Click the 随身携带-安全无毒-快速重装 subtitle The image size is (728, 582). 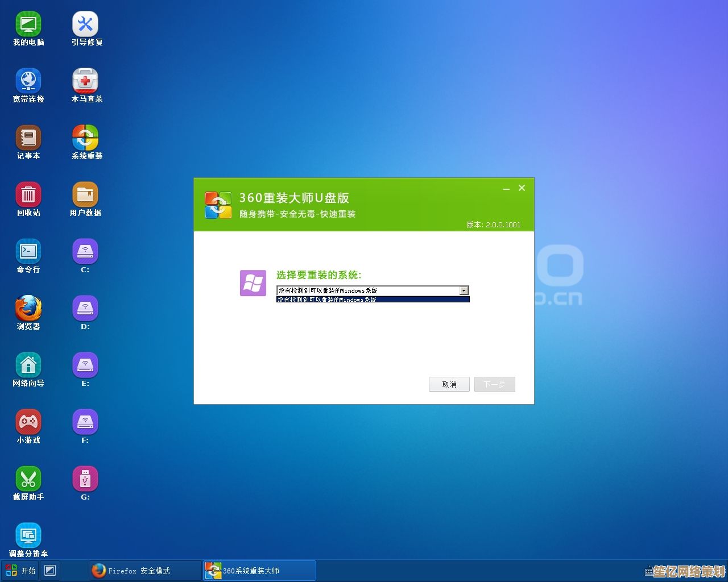(297, 214)
